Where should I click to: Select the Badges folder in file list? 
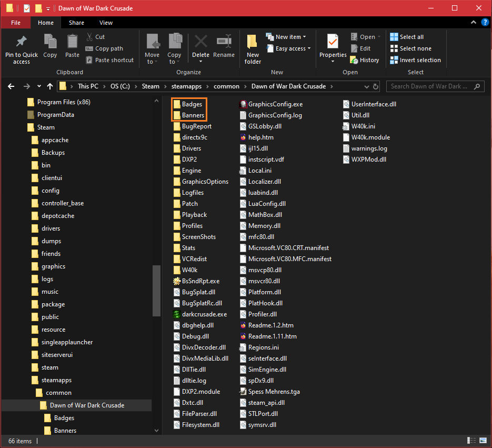click(x=188, y=104)
